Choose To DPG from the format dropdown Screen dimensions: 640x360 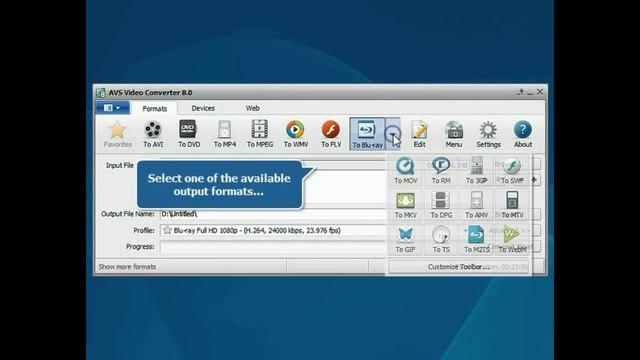coord(441,205)
